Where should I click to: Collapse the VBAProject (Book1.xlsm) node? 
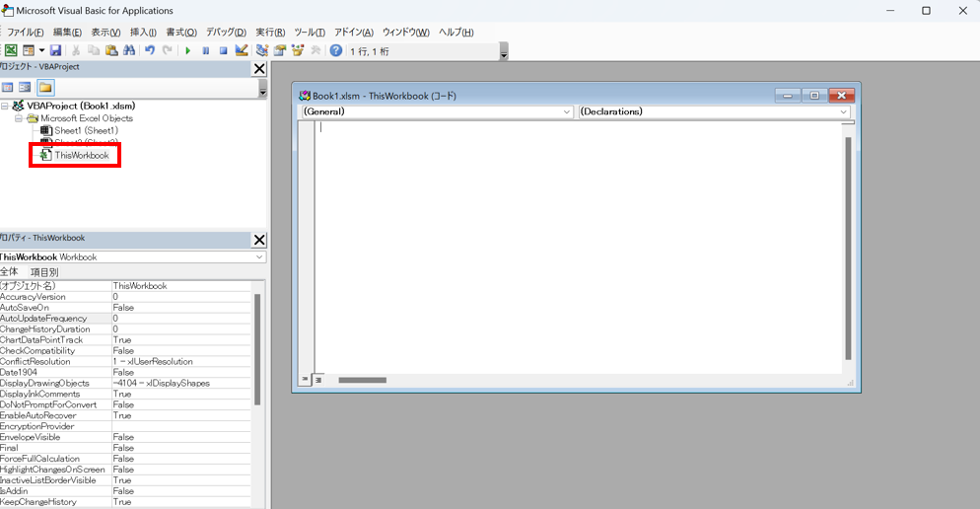[4, 107]
